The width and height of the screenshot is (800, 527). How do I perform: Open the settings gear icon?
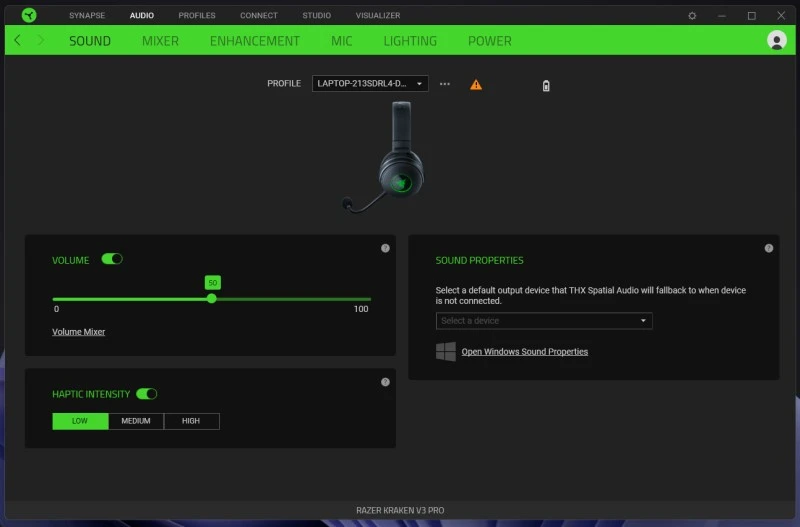692,16
